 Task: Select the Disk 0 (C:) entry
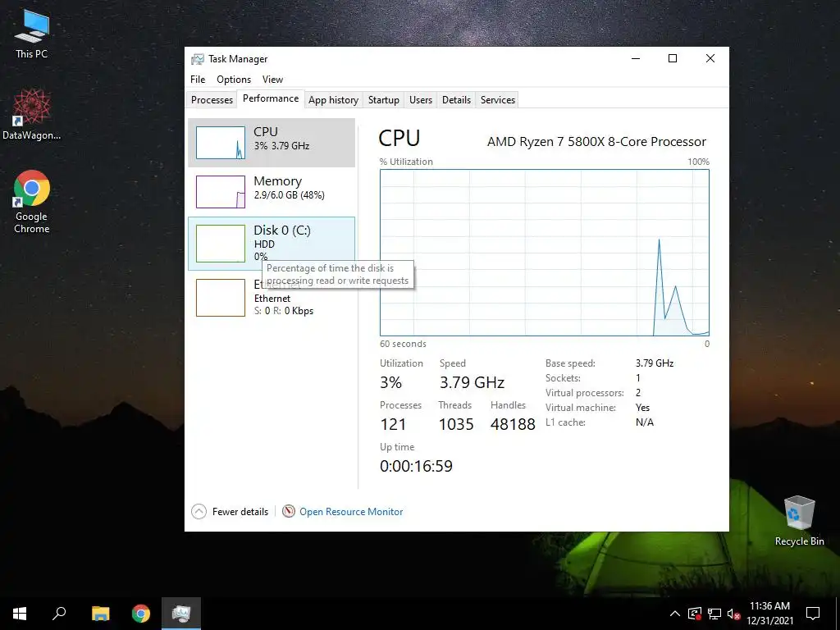[272, 244]
